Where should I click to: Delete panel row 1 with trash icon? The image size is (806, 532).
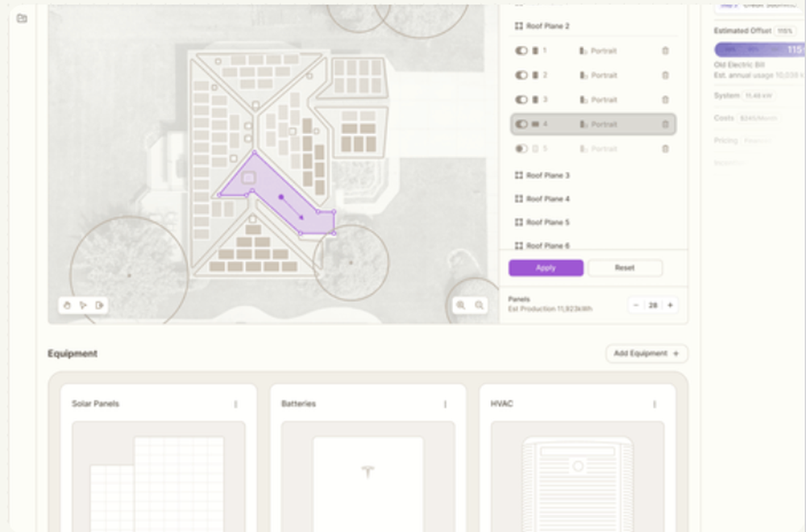point(665,51)
